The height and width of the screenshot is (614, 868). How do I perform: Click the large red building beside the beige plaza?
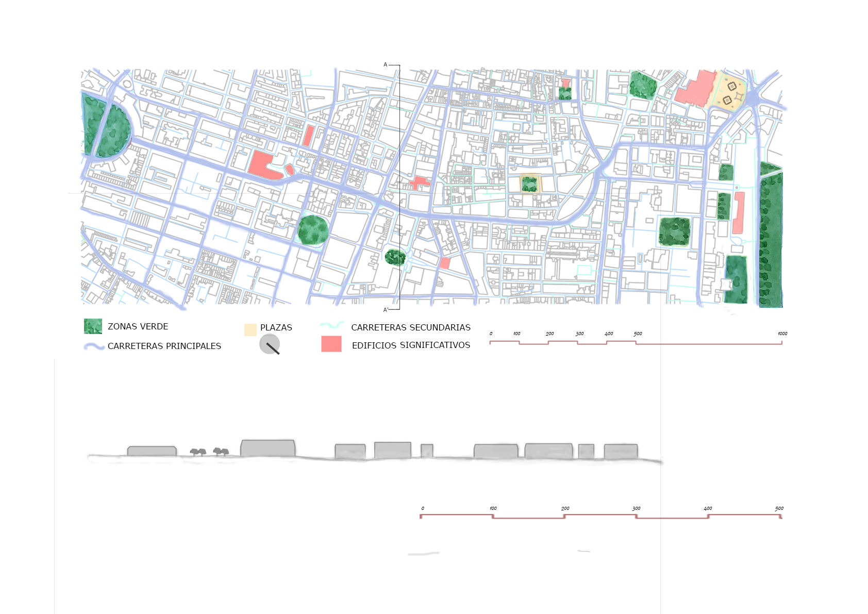(x=695, y=89)
